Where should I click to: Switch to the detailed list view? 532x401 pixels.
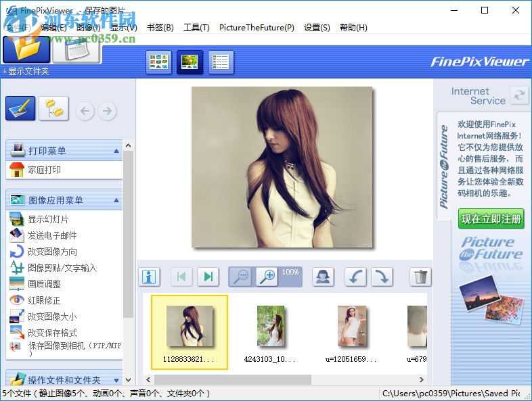221,62
